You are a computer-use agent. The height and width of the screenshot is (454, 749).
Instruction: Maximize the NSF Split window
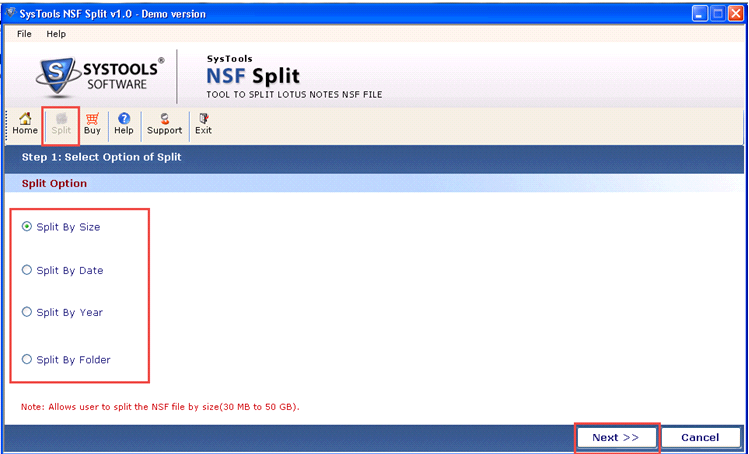[717, 14]
